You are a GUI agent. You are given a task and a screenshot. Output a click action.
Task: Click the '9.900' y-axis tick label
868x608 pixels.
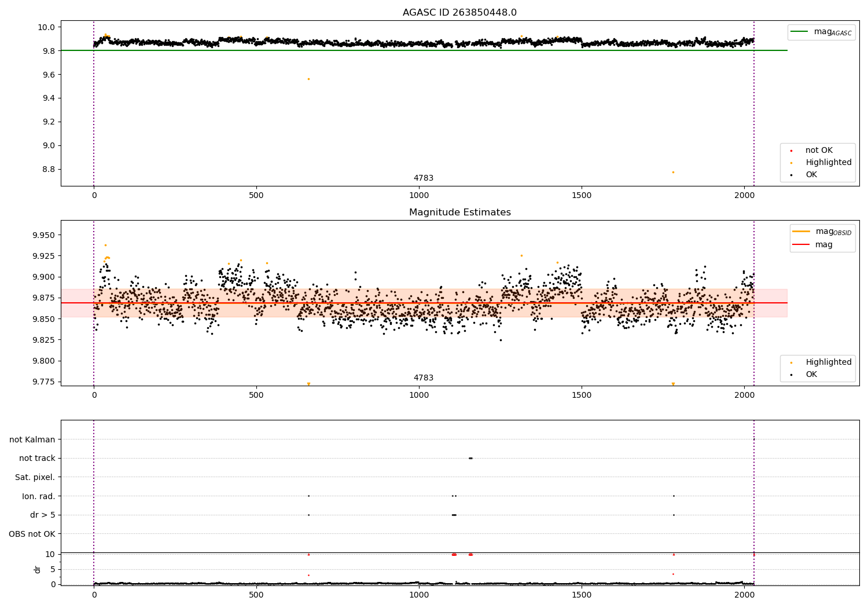(x=44, y=277)
